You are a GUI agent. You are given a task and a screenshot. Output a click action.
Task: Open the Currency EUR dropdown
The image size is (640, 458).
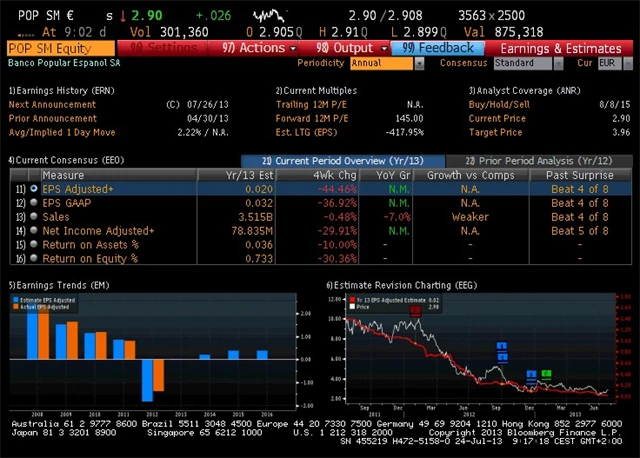[x=607, y=63]
